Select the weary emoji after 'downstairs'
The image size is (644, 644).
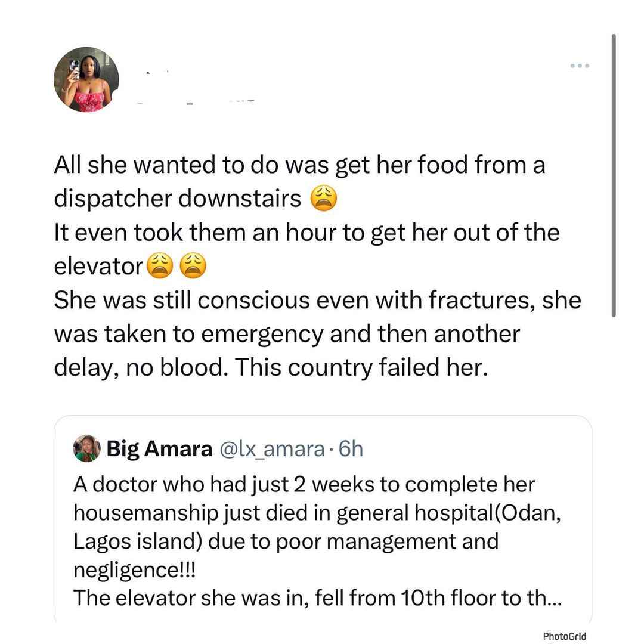coord(324,199)
